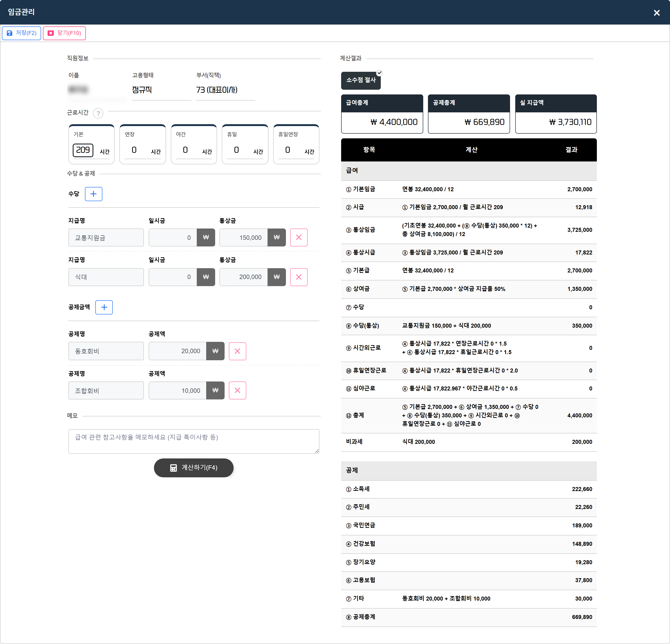Image resolution: width=670 pixels, height=644 pixels.
Task: Delete the 조합회비 deduction row
Action: pyautogui.click(x=238, y=390)
